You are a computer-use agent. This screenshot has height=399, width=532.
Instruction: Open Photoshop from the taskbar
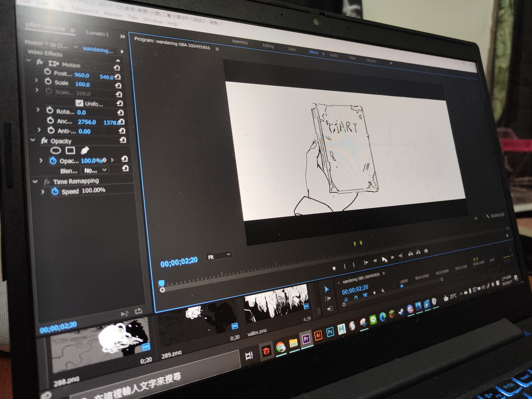click(x=330, y=332)
